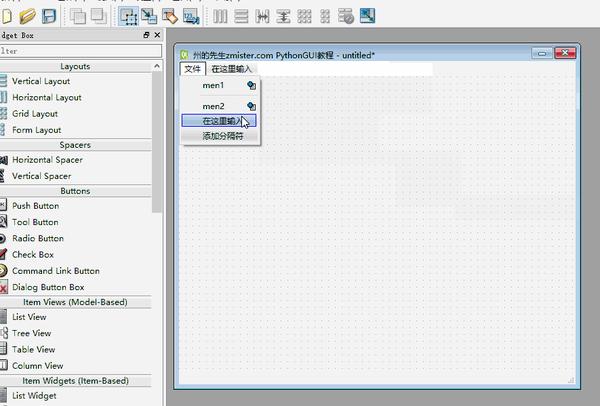Select Radio Button in Widget Box
This screenshot has width=600, height=406.
click(38, 238)
